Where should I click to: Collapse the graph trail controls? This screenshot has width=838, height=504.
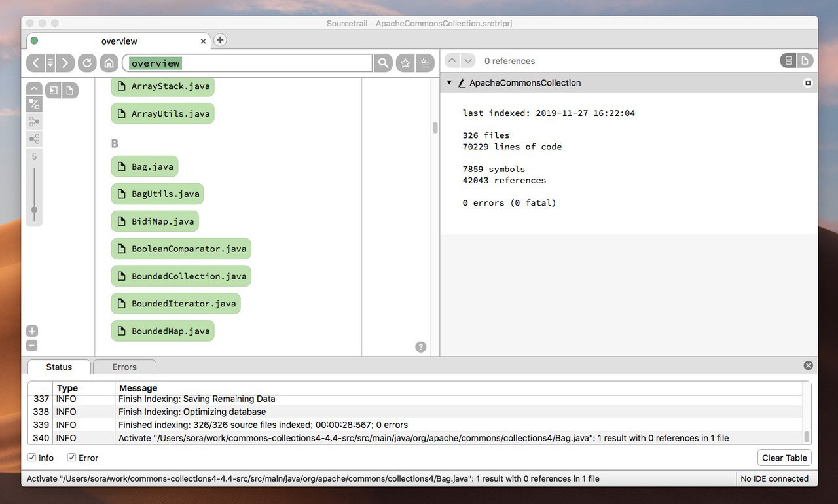tap(34, 89)
